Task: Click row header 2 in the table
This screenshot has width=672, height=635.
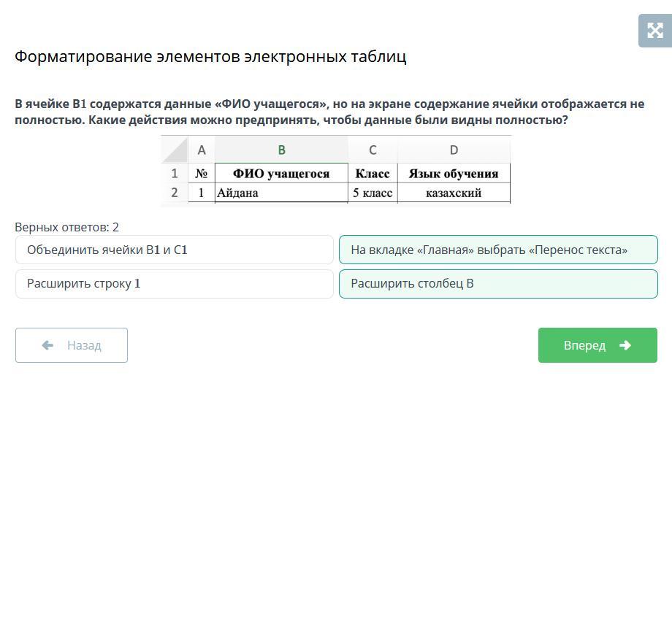Action: click(x=175, y=193)
